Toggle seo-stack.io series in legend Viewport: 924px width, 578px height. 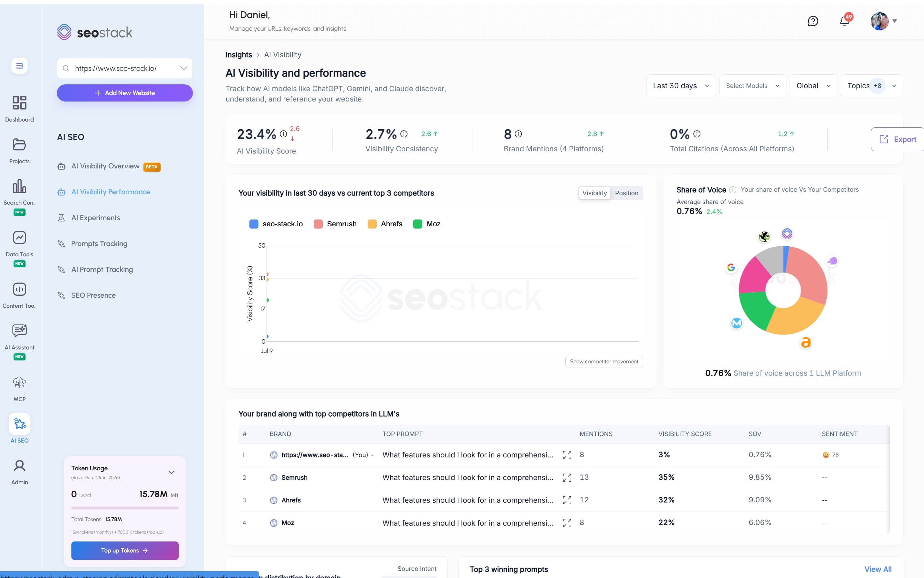point(276,224)
